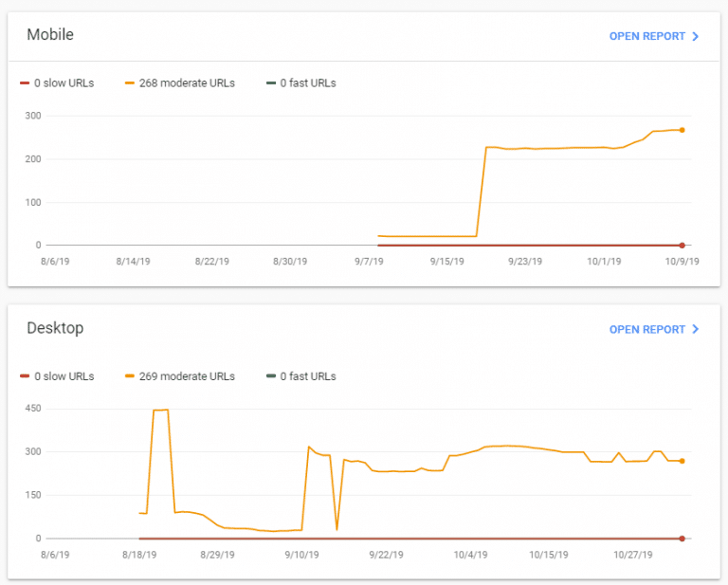Click OPEN REPORT link in Desktop card

pyautogui.click(x=646, y=329)
